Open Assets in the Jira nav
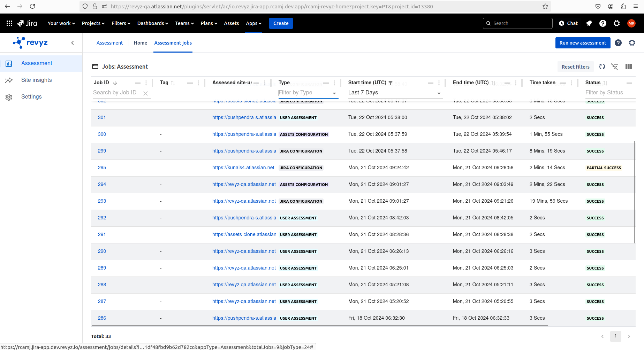The width and height of the screenshot is (644, 350). tap(232, 23)
